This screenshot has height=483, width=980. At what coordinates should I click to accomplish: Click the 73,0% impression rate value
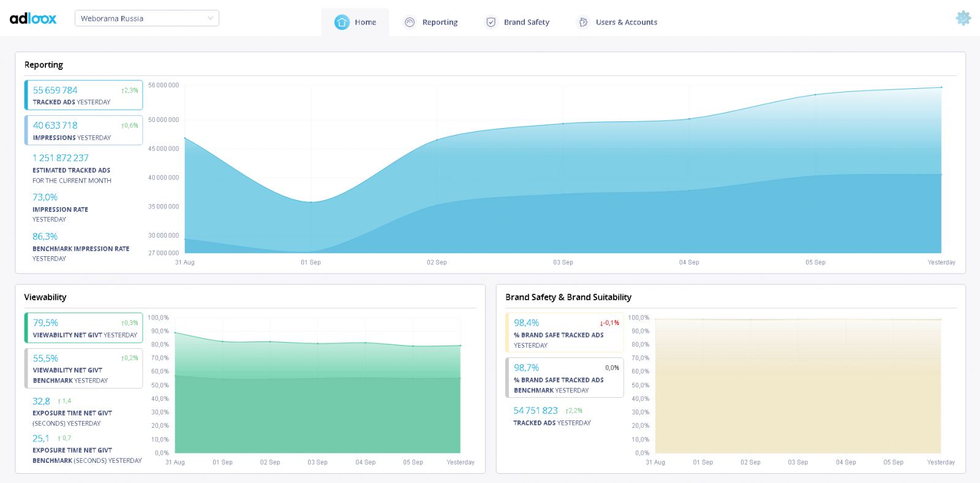[x=45, y=197]
